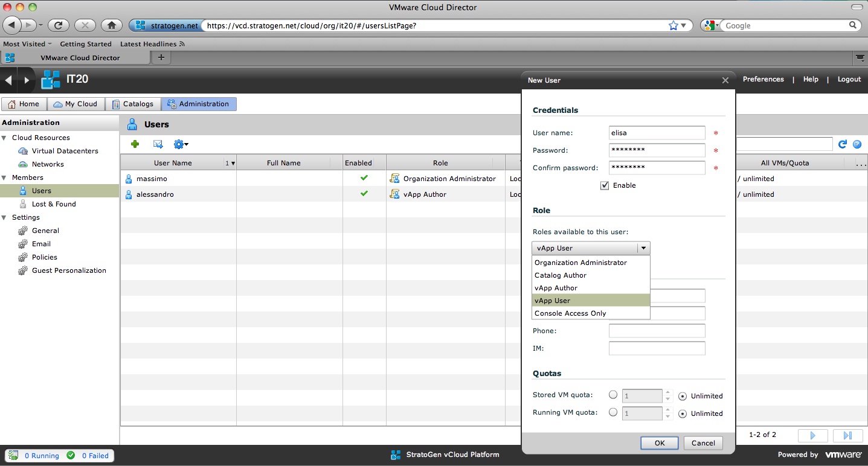Collapse the Settings tree section
Screen dimensions: 868x466
point(4,217)
